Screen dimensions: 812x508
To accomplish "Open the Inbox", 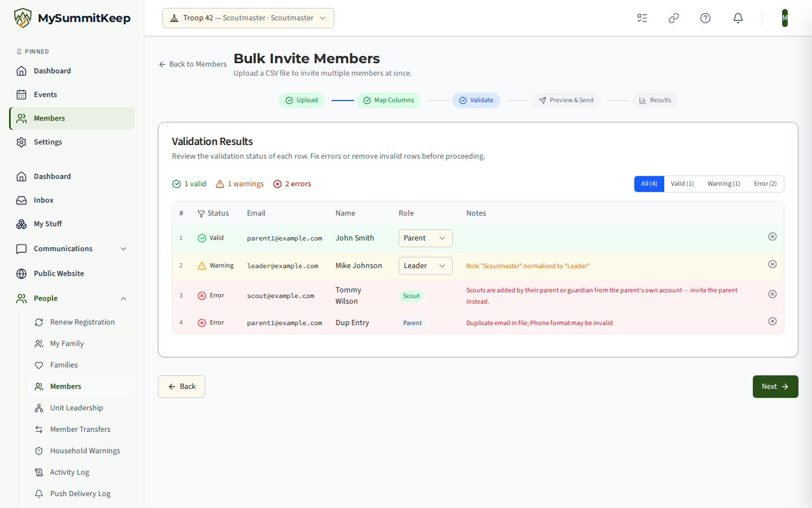I will point(72,200).
